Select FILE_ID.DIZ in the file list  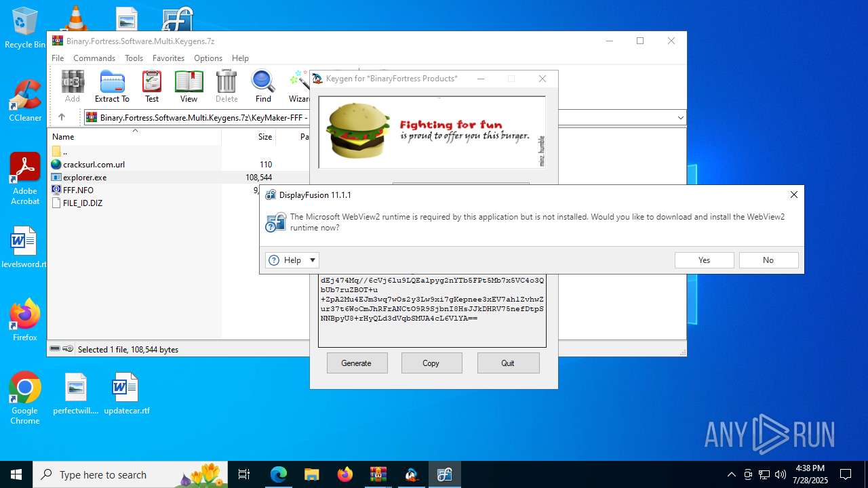[82, 203]
